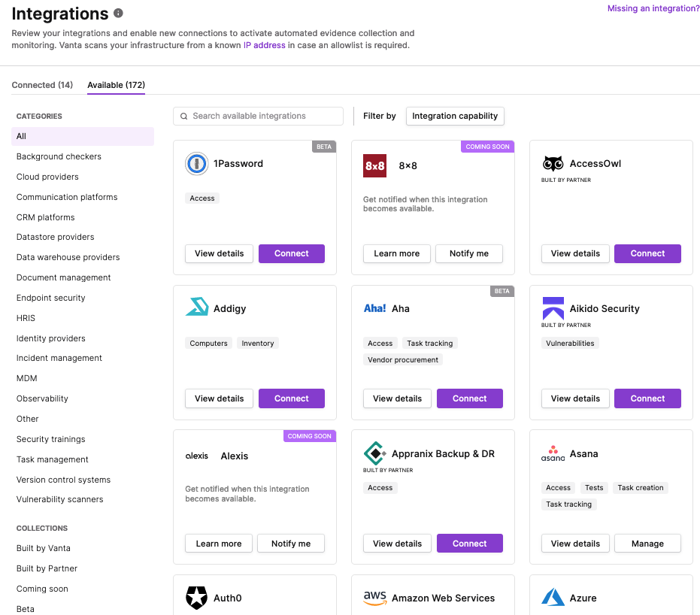Screen dimensions: 700x615
Task: Click Manage on the Asana card
Action: [x=647, y=544]
